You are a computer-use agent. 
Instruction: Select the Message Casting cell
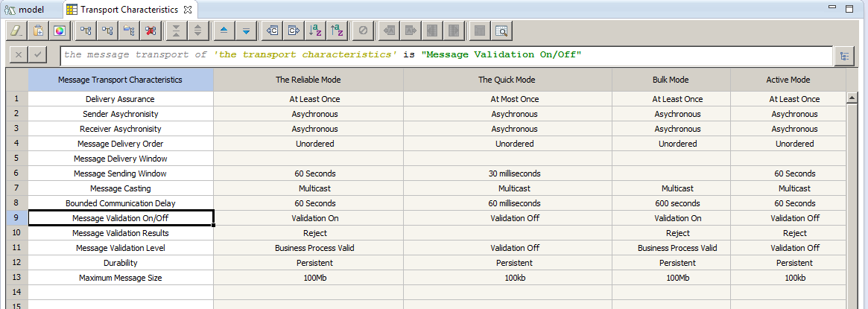point(120,188)
